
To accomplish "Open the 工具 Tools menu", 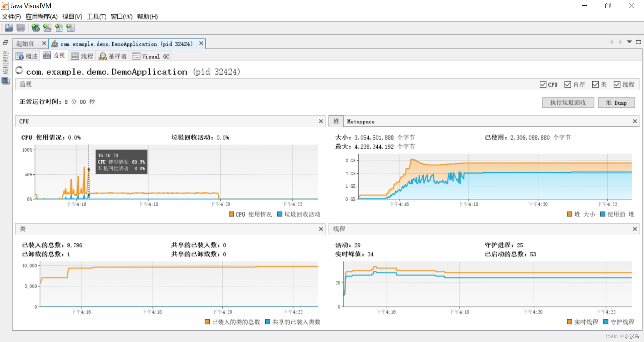I will tap(96, 16).
